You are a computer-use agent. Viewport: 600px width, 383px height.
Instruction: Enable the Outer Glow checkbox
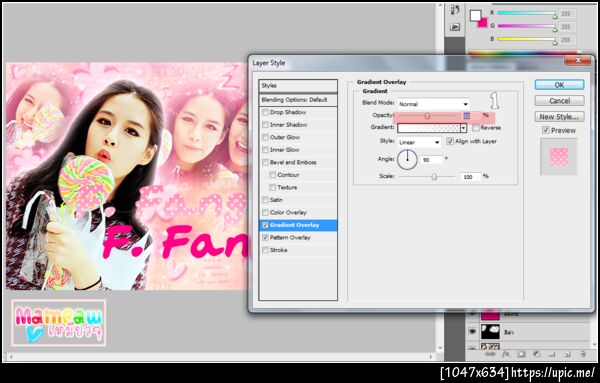tap(265, 137)
